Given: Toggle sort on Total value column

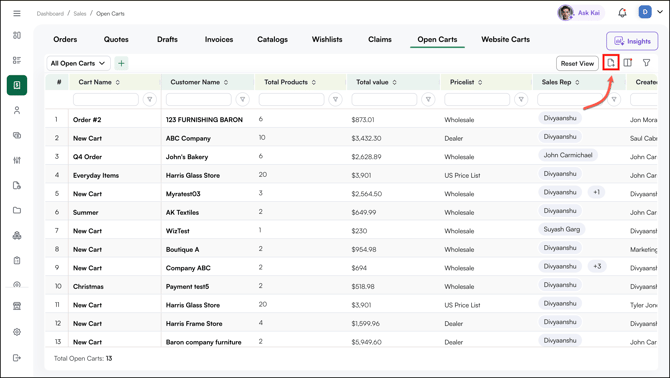Looking at the screenshot, I should pyautogui.click(x=394, y=82).
